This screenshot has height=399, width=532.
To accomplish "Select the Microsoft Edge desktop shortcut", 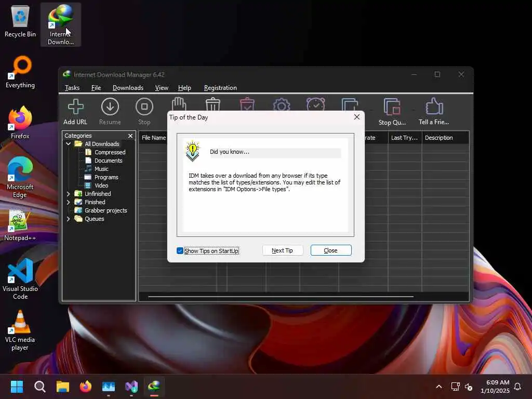I will 20,177.
